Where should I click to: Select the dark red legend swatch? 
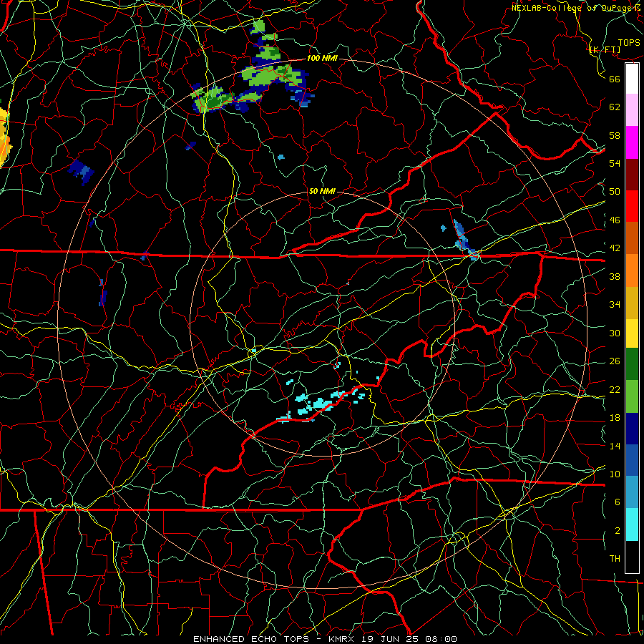pos(632,175)
